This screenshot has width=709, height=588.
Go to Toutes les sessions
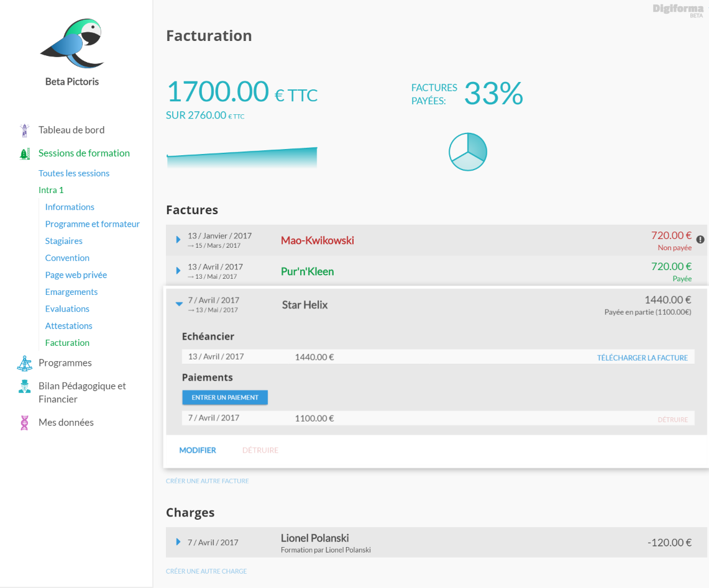click(74, 173)
